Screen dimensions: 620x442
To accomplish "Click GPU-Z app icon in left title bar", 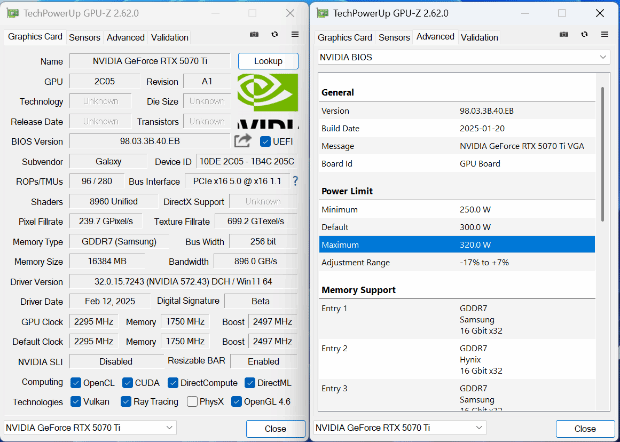I will [12, 13].
